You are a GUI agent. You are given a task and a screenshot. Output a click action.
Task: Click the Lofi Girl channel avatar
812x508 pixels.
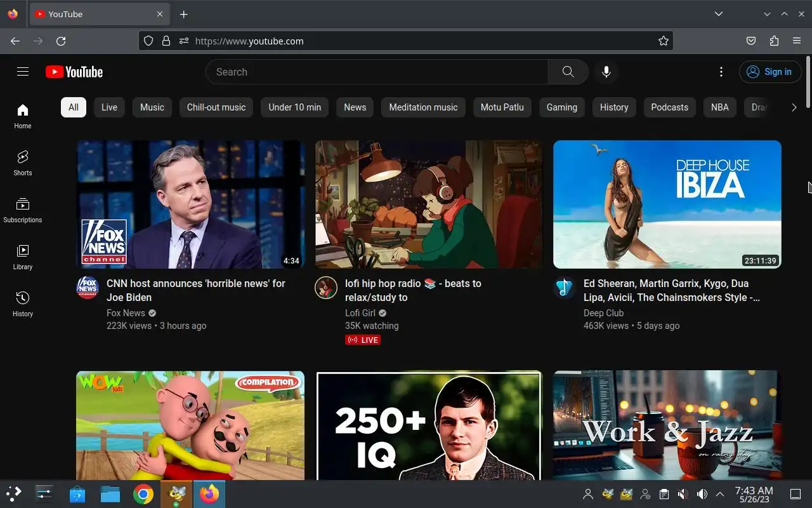[x=326, y=288]
